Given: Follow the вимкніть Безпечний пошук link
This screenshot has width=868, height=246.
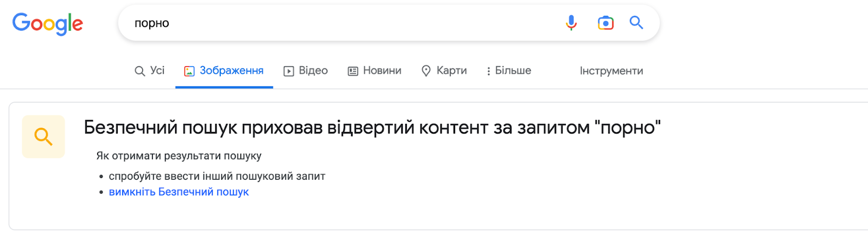Looking at the screenshot, I should click(x=179, y=192).
